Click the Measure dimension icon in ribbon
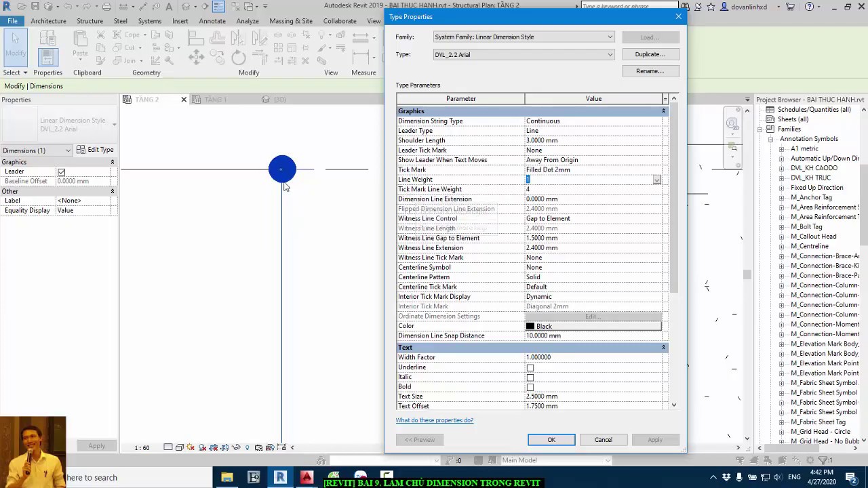 tap(361, 58)
